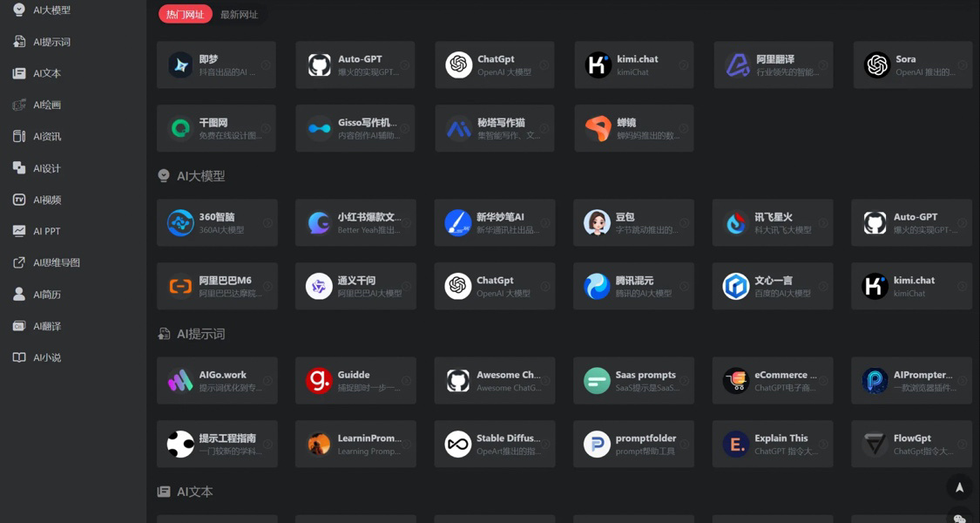Click the 蝉镜 orange logo

tap(598, 128)
